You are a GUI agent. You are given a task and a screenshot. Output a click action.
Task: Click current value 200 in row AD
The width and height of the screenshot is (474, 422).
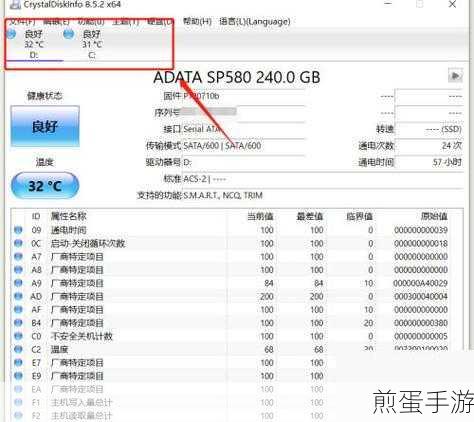pyautogui.click(x=267, y=296)
